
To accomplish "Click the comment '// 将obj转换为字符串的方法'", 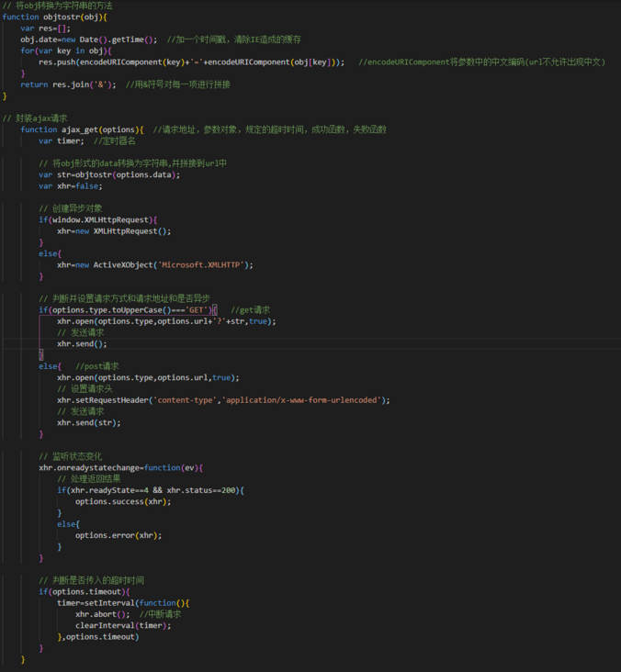I will pos(58,6).
